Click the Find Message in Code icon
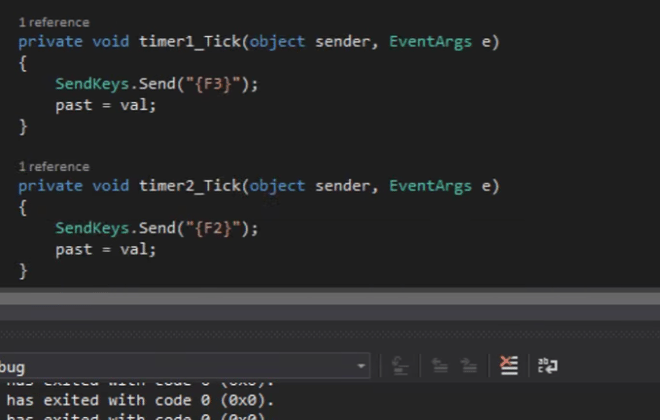 click(x=400, y=366)
